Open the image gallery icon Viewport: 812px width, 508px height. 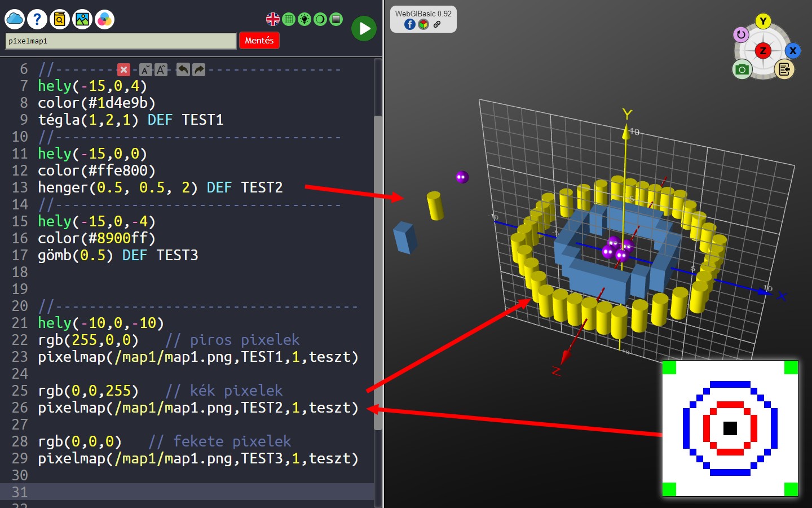coord(82,19)
